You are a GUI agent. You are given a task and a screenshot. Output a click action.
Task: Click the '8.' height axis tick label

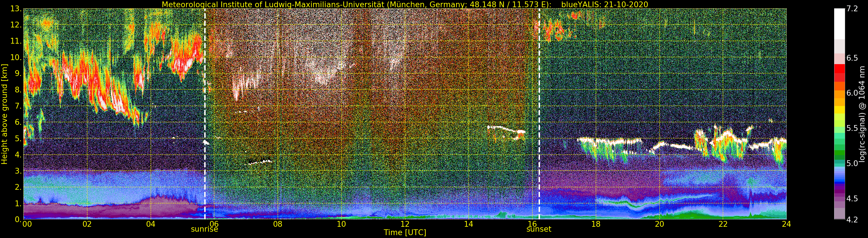coord(18,90)
